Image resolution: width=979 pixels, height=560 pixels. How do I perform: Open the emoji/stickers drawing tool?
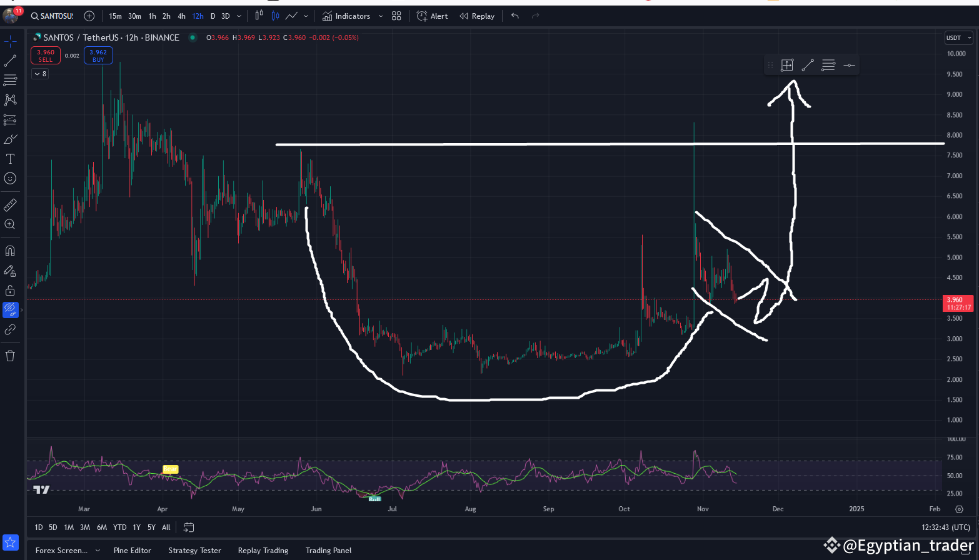tap(10, 178)
